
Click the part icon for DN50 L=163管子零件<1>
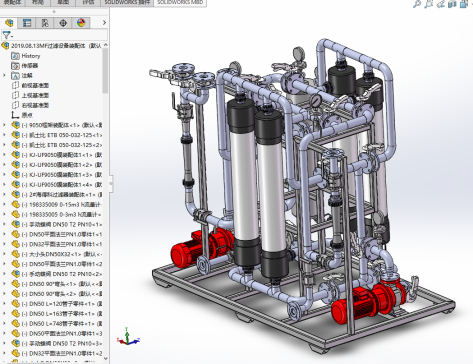pos(15,313)
